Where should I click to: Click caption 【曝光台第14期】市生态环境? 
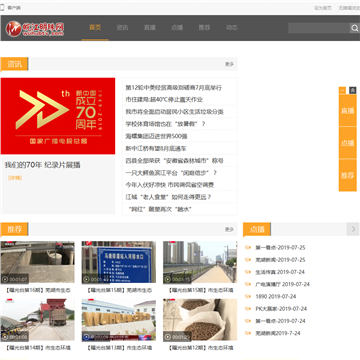point(38,348)
